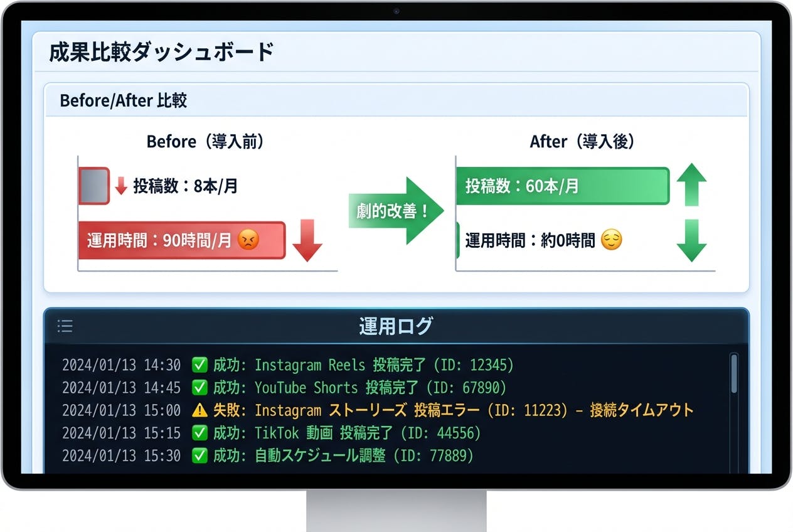Select the 運用ログ panel title
793x532 pixels.
tap(395, 326)
